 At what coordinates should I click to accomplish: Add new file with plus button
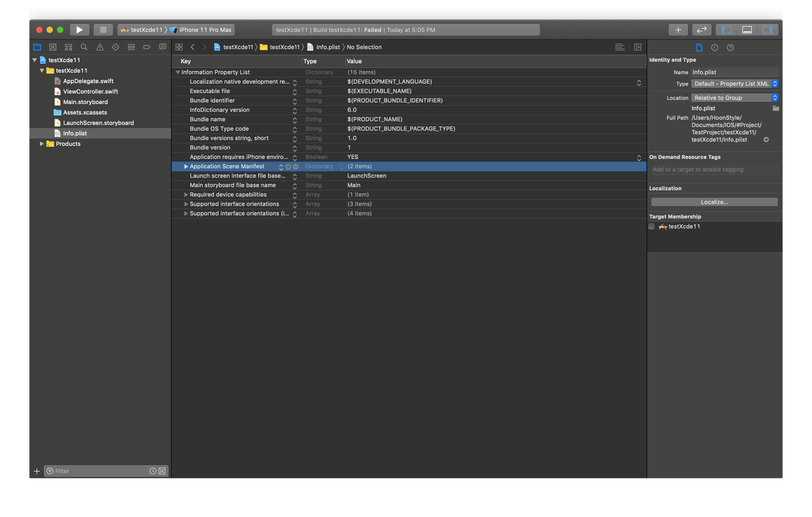pos(37,471)
